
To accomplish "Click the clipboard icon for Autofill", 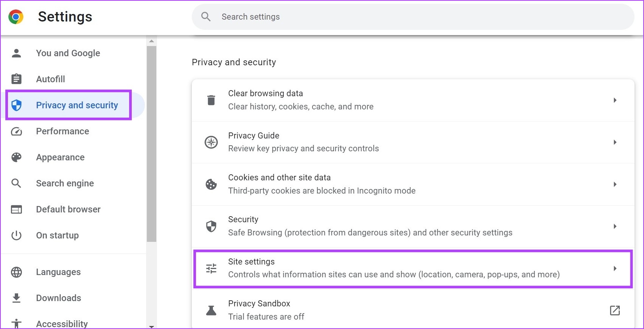I will click(x=16, y=79).
